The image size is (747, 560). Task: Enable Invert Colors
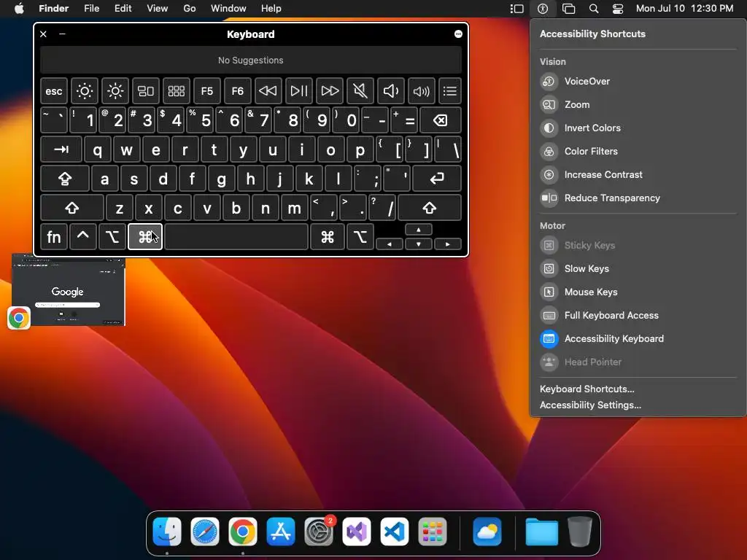coord(638,128)
